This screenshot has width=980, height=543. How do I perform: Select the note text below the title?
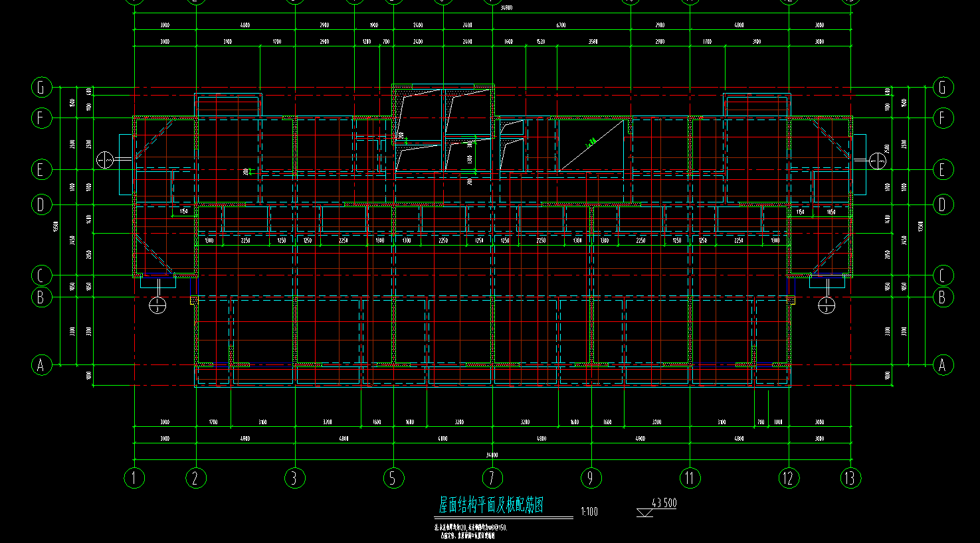(x=470, y=532)
